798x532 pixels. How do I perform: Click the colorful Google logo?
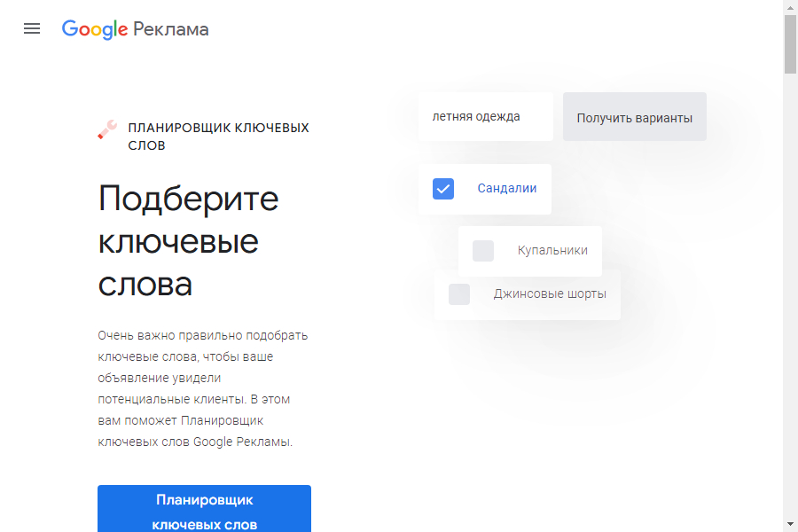95,29
